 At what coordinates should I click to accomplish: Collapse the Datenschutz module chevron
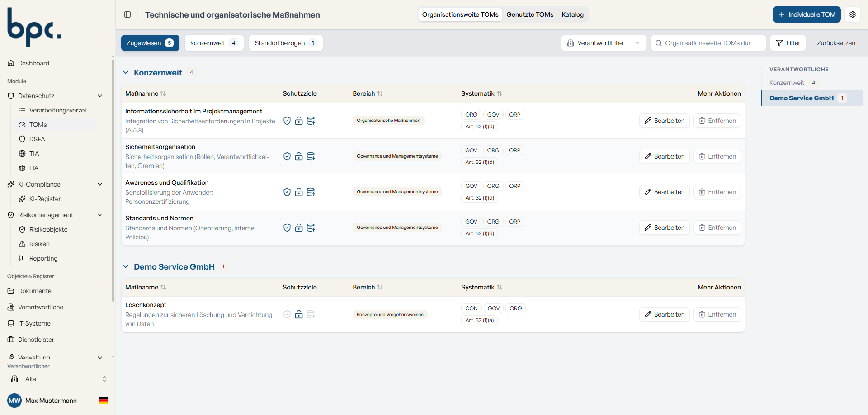coord(100,96)
